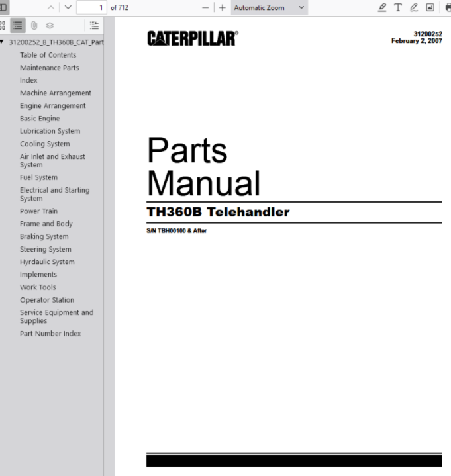Show layers view in sidebar
Screen dimensions: 451x476
pos(50,25)
